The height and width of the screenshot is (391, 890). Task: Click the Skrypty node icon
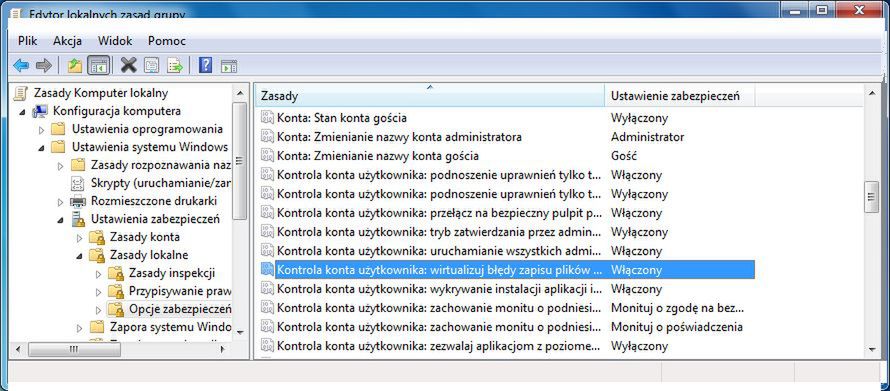[x=77, y=183]
